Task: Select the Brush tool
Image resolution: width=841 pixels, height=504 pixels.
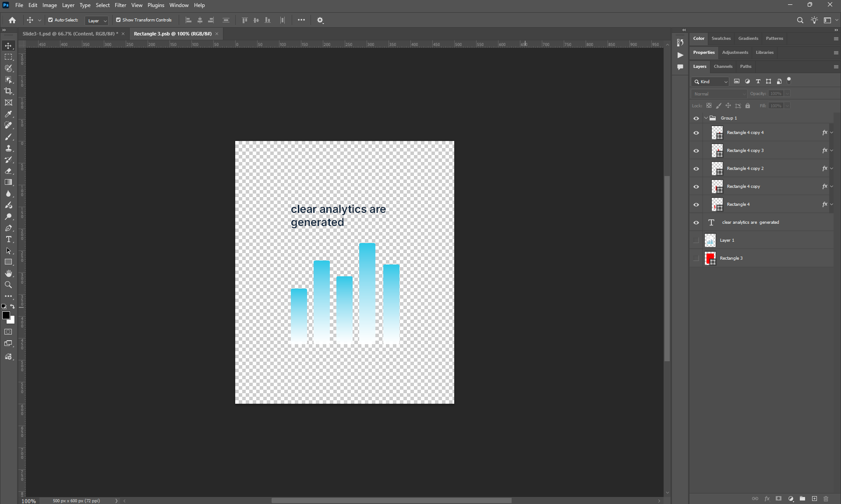Action: coord(8,137)
